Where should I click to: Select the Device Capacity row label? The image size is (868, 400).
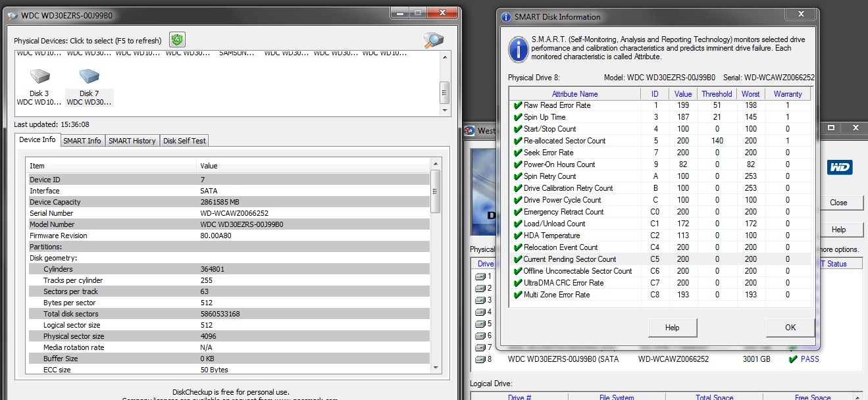[54, 202]
